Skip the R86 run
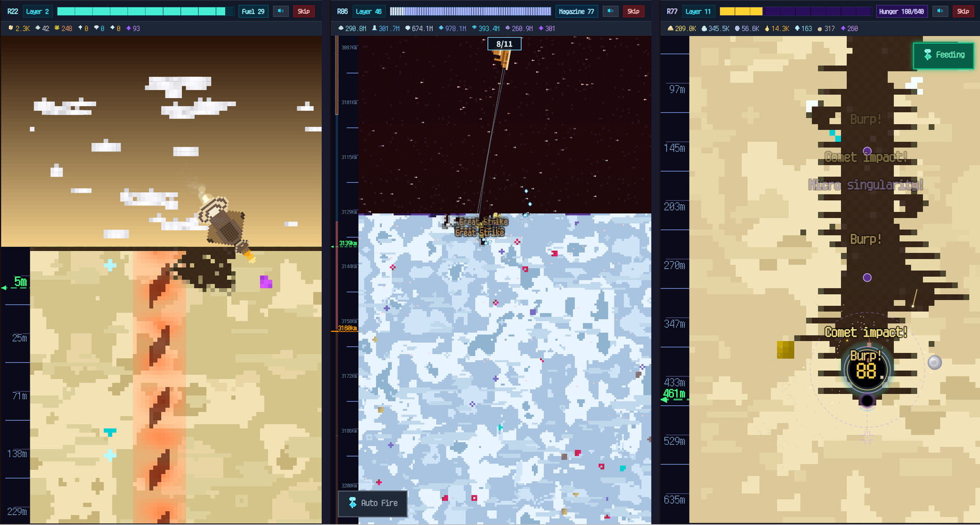The width and height of the screenshot is (980, 525). coord(633,11)
